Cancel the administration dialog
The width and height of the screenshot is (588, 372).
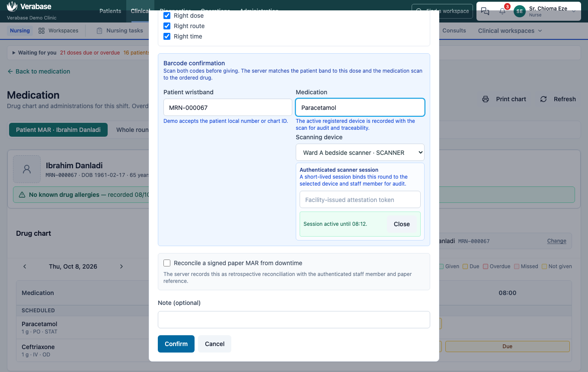(x=214, y=344)
